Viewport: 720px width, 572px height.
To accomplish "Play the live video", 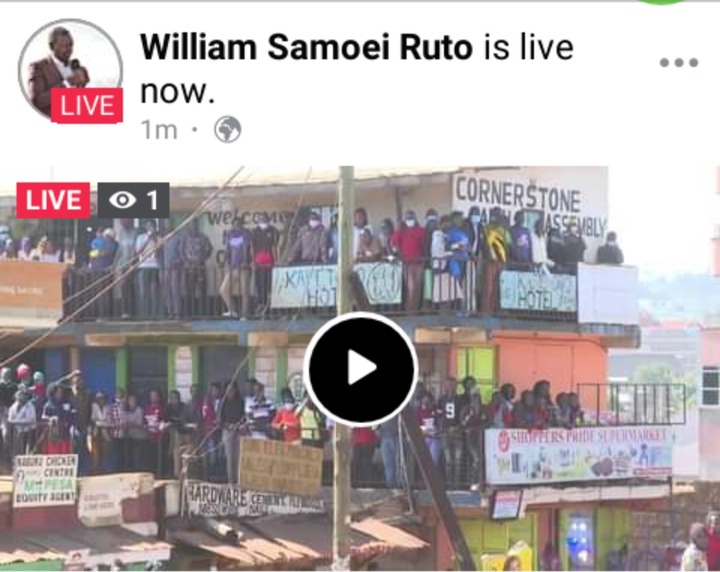I will click(x=360, y=369).
